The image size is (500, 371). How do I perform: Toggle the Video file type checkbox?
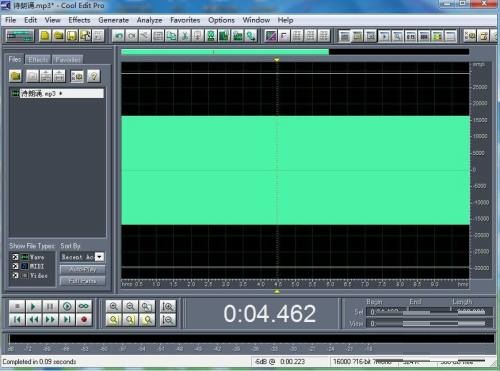(x=15, y=276)
